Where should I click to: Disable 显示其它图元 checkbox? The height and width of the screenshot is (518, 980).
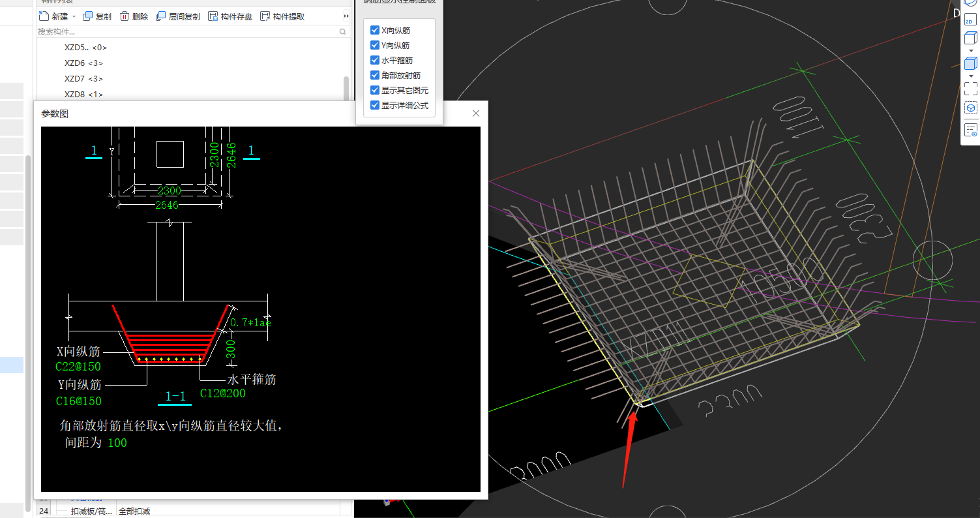pyautogui.click(x=375, y=90)
